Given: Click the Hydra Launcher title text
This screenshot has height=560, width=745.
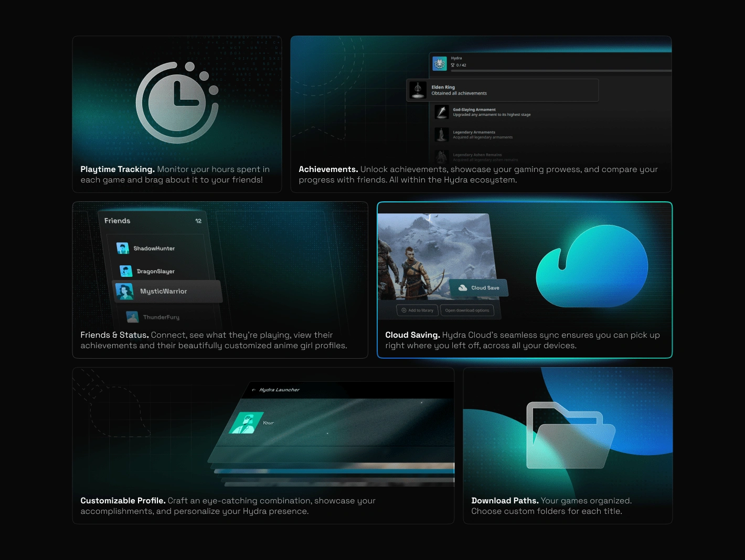Looking at the screenshot, I should [x=280, y=390].
